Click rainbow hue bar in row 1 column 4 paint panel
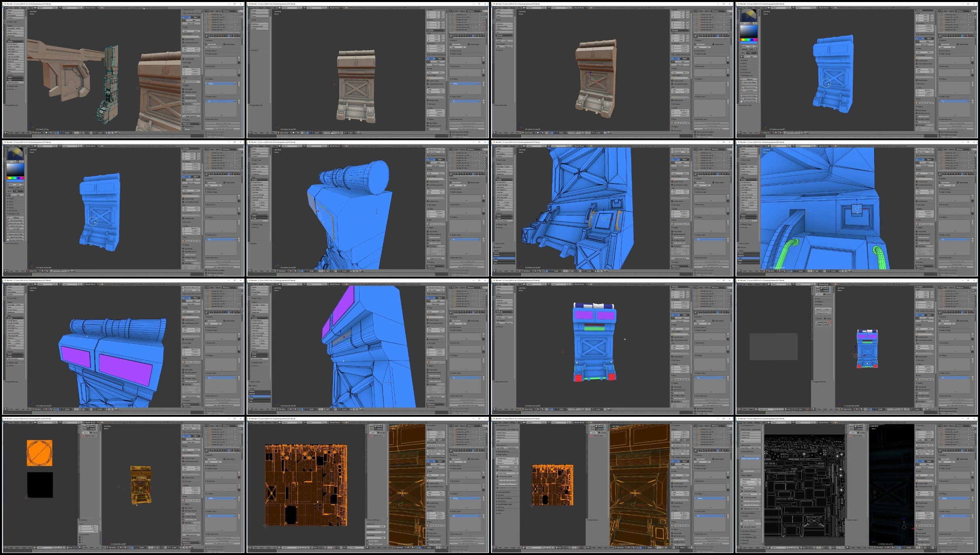Viewport: 980px width, 555px height. (x=749, y=40)
